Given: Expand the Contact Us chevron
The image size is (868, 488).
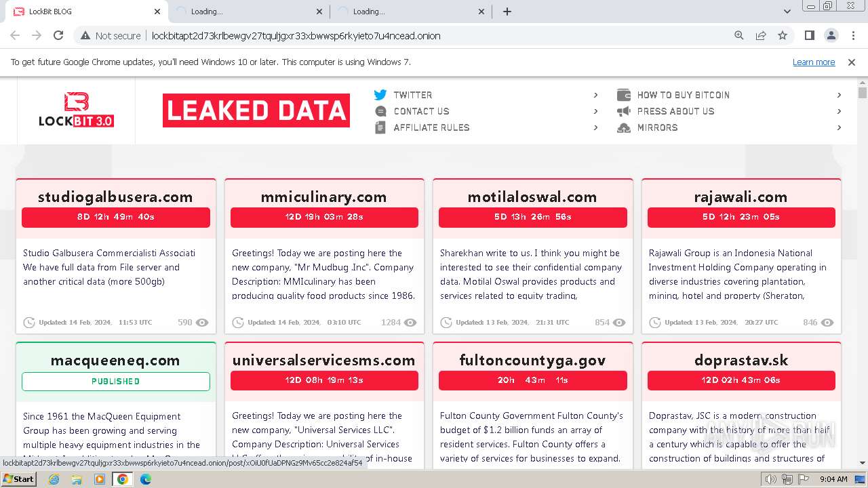Looking at the screenshot, I should click(595, 111).
